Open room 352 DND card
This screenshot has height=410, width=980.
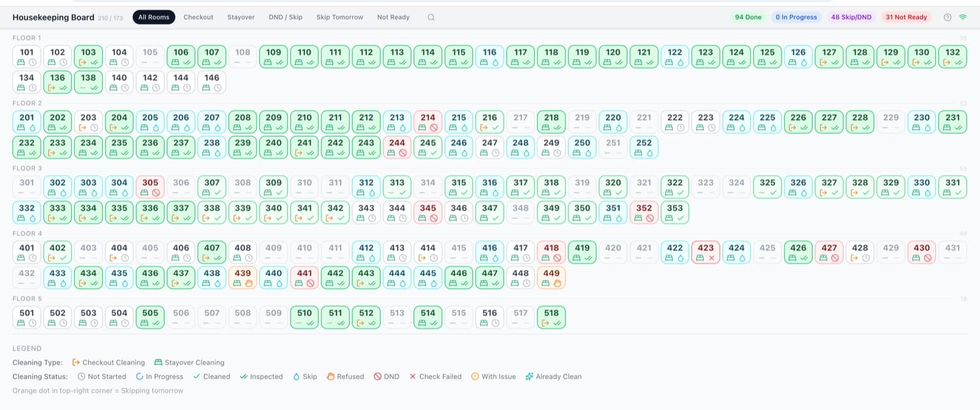coord(644,213)
